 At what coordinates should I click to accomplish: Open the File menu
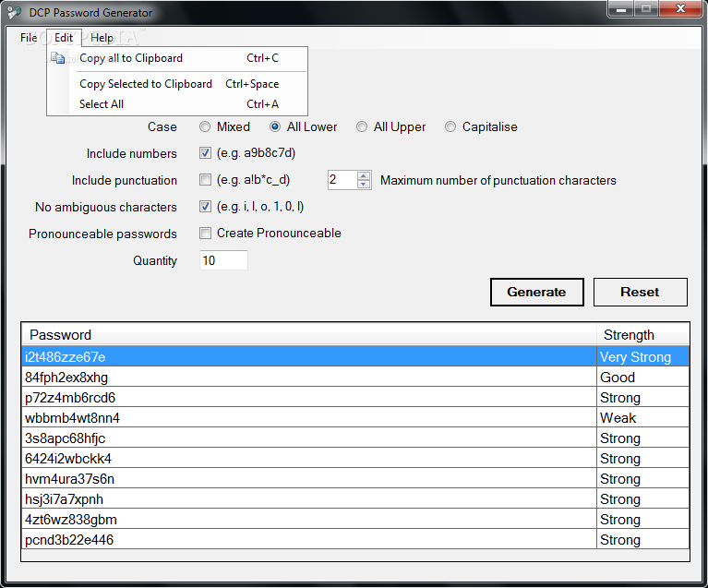(x=29, y=38)
